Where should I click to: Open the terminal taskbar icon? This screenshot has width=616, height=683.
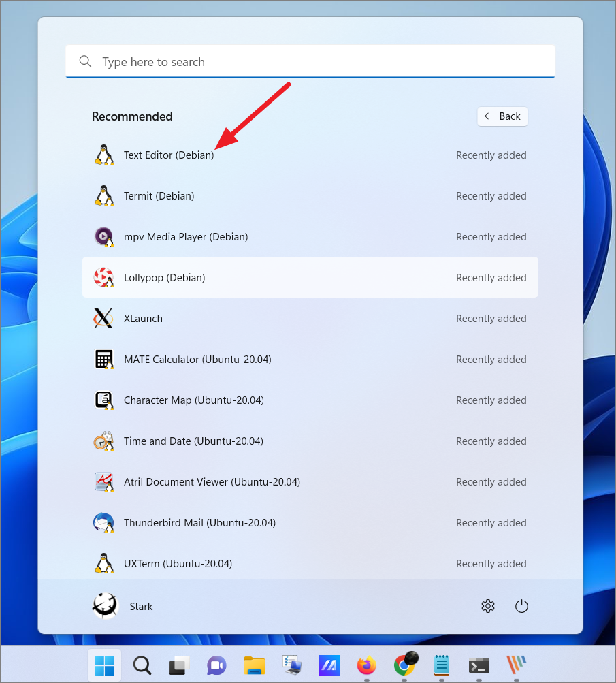click(x=479, y=665)
